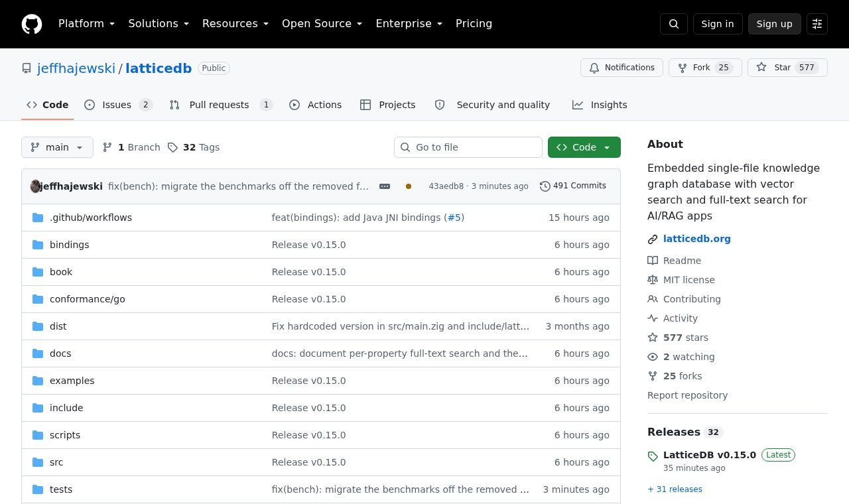Open the jeffhajewski owner link
Image resolution: width=849 pixels, height=504 pixels.
click(x=76, y=68)
